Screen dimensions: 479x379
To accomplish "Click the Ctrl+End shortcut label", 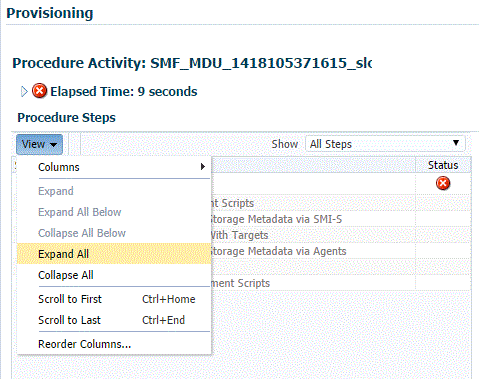I will 163,320.
